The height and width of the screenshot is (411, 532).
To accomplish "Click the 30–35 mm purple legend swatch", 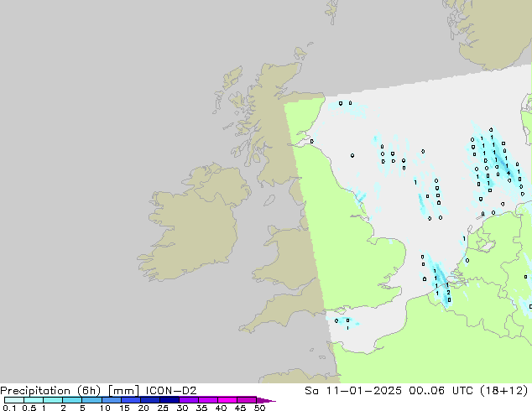I will click(189, 400).
